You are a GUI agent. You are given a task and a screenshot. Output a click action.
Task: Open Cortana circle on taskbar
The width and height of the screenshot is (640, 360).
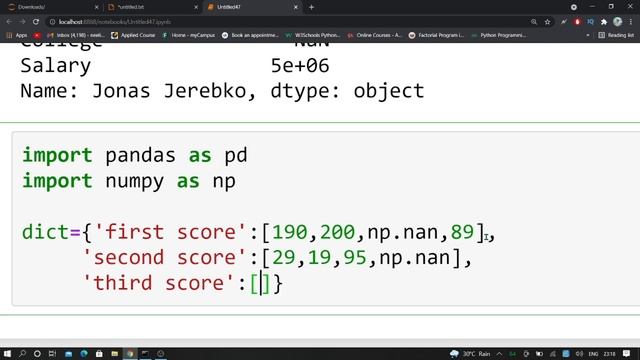point(37,353)
